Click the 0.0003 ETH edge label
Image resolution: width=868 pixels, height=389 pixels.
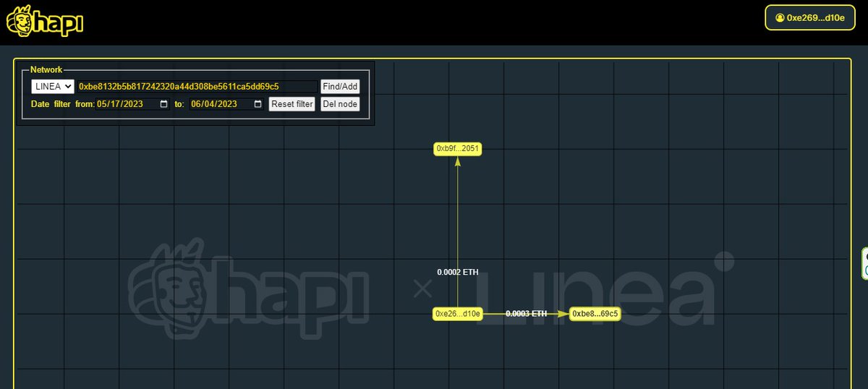coord(526,314)
